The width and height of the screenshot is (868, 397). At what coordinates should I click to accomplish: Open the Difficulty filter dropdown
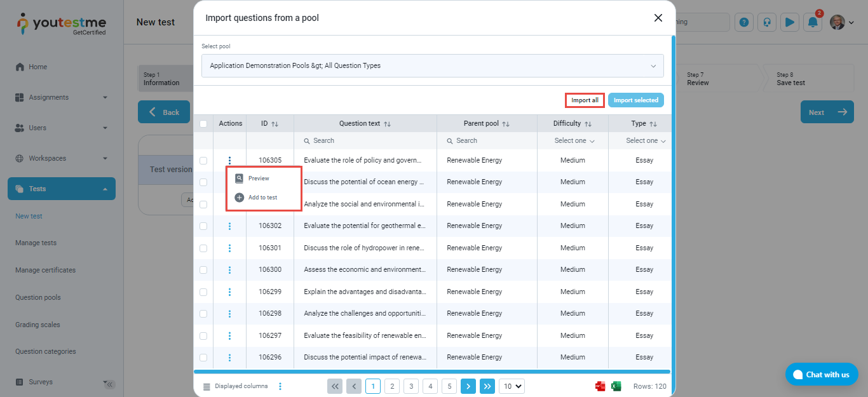pos(573,141)
